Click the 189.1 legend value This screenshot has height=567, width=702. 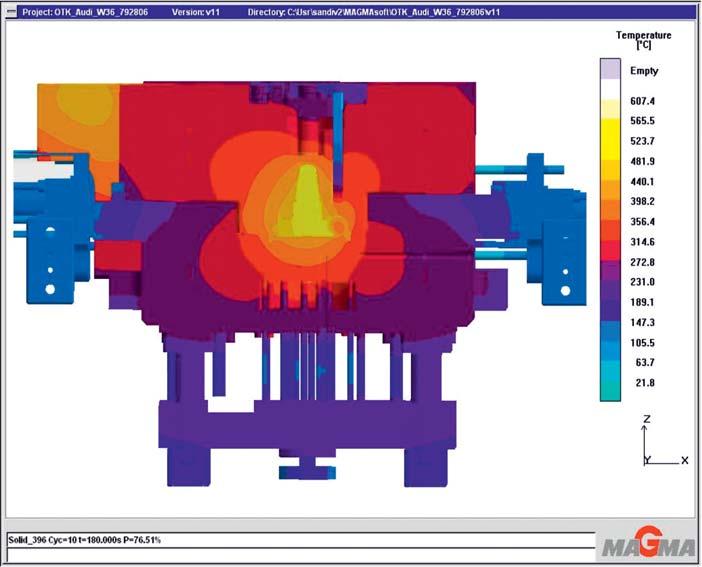coord(642,302)
